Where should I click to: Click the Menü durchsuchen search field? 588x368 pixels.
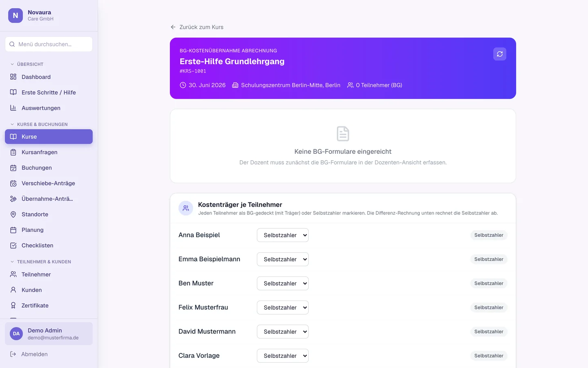pos(49,44)
